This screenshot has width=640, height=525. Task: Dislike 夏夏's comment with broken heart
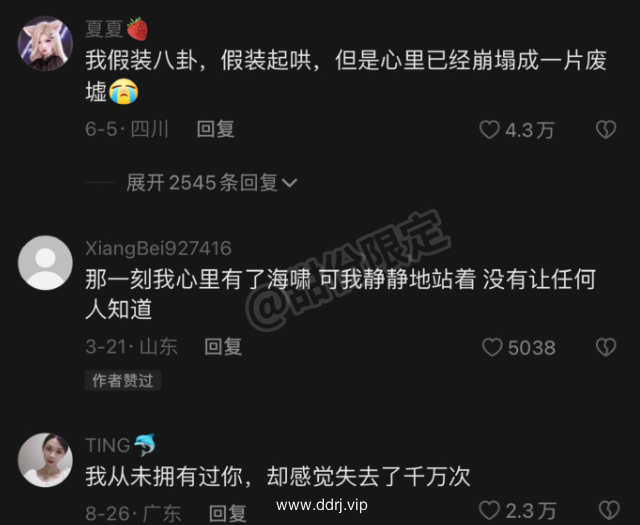(606, 130)
